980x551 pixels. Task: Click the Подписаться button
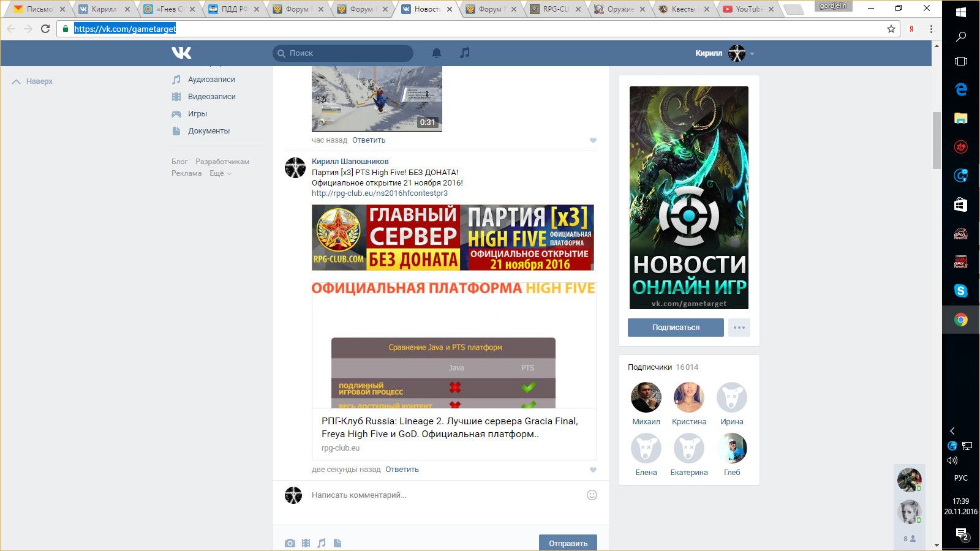(676, 328)
